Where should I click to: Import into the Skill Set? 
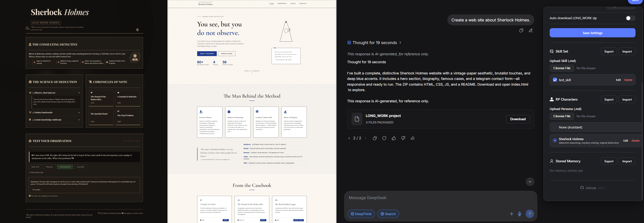[x=627, y=51]
